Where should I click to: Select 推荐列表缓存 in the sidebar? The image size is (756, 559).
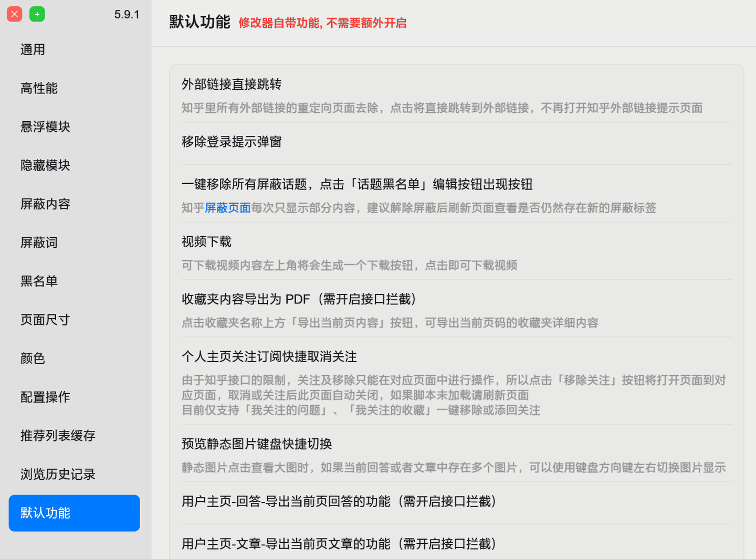(58, 436)
